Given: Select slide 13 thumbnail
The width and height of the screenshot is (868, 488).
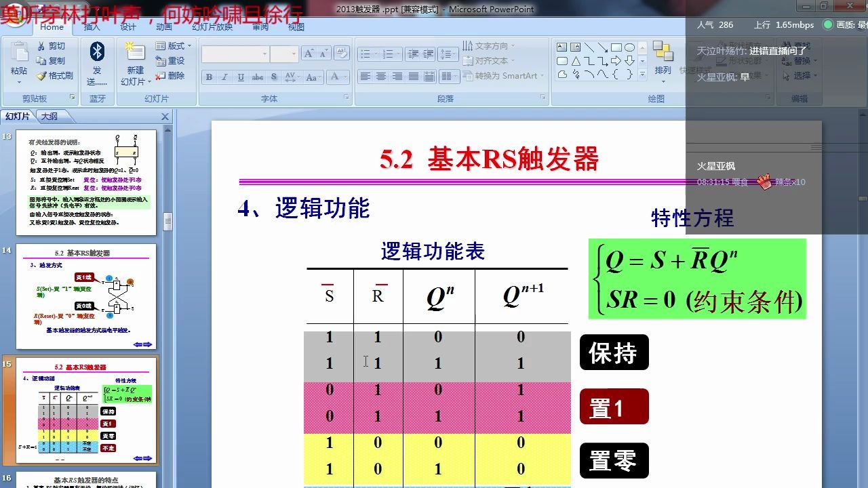Looking at the screenshot, I should 86,182.
